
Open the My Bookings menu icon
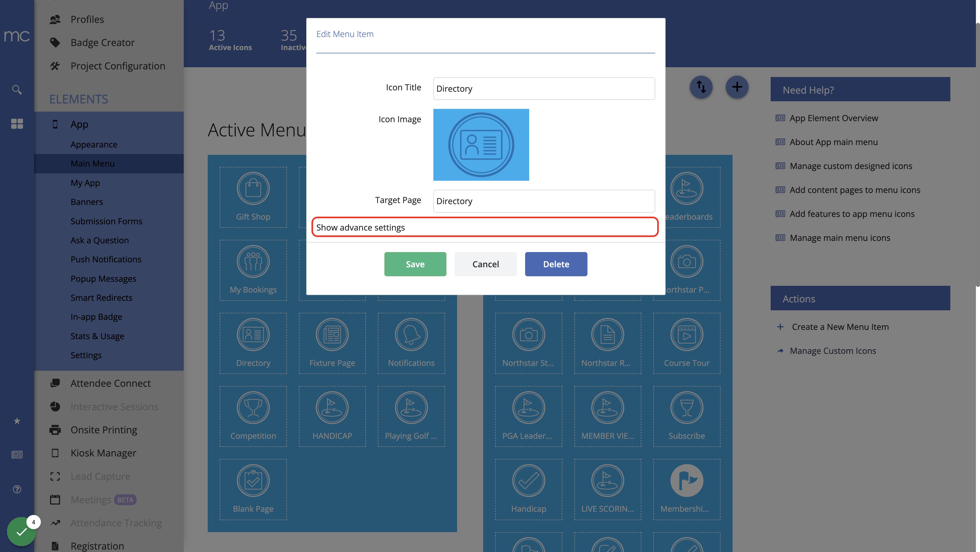[253, 270]
